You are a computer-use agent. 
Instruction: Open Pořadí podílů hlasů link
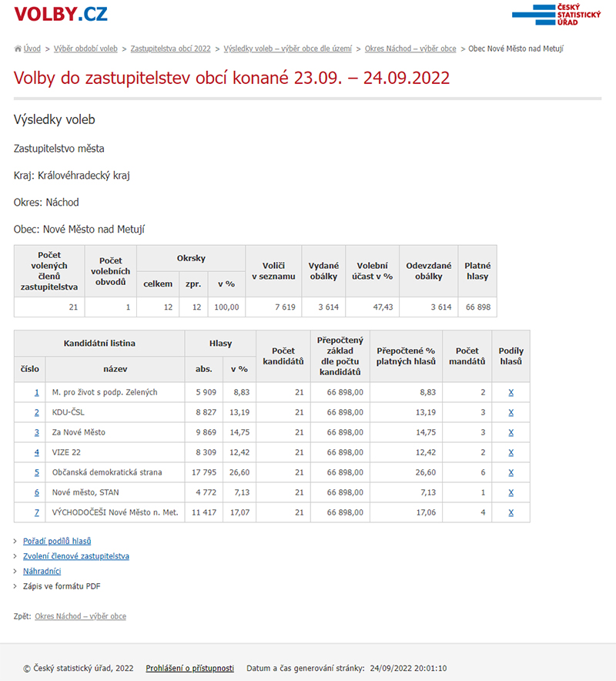pyautogui.click(x=57, y=541)
